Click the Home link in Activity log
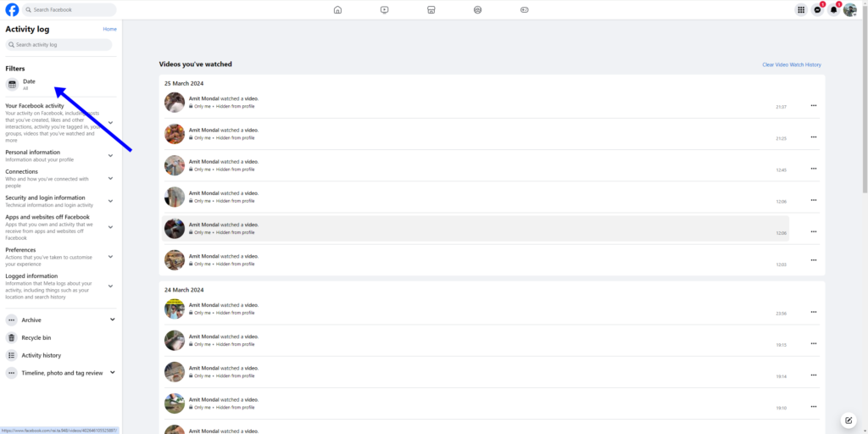 click(109, 29)
